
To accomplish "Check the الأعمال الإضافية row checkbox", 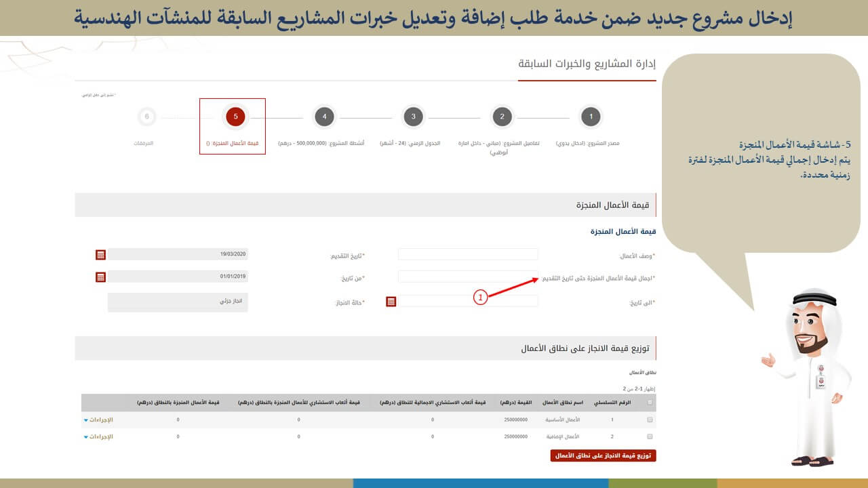I will (x=650, y=437).
